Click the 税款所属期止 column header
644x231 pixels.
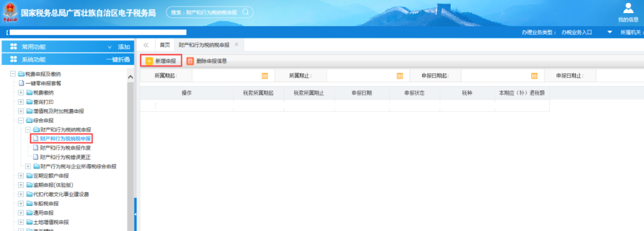[309, 93]
